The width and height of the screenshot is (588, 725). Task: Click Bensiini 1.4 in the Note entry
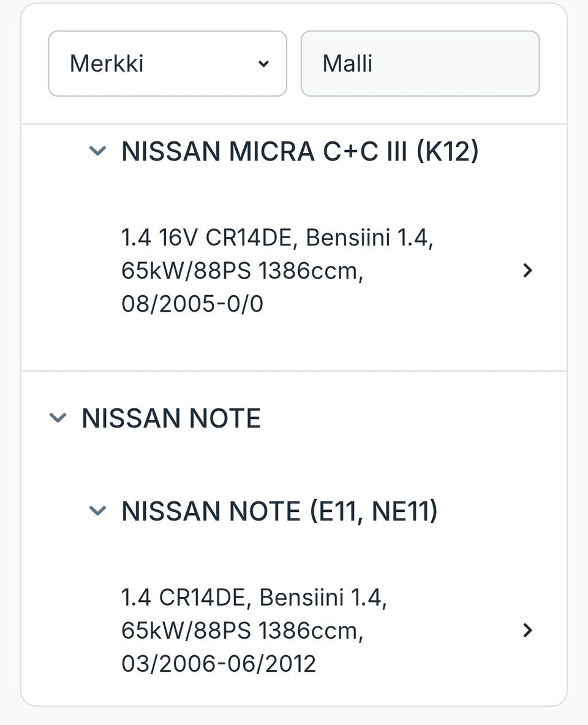(323, 598)
